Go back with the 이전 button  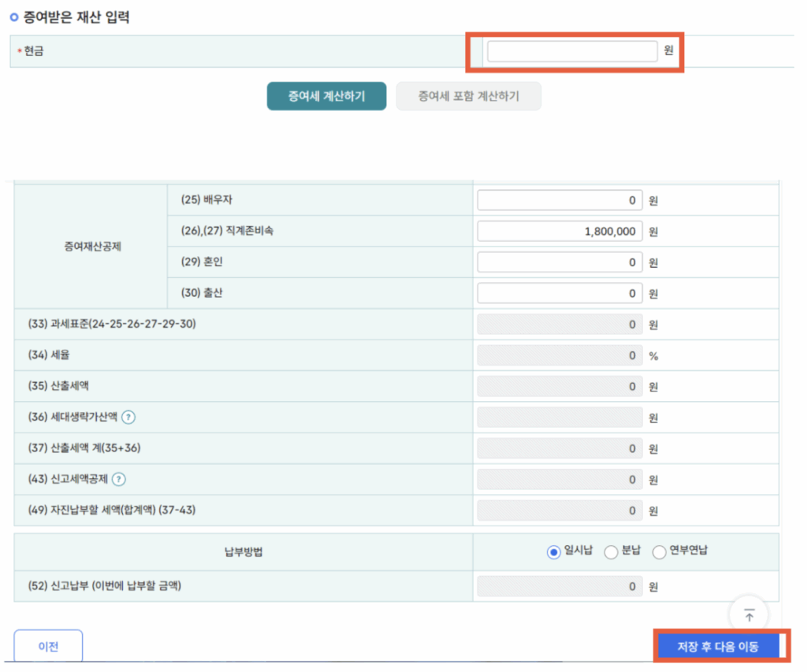tap(48, 647)
